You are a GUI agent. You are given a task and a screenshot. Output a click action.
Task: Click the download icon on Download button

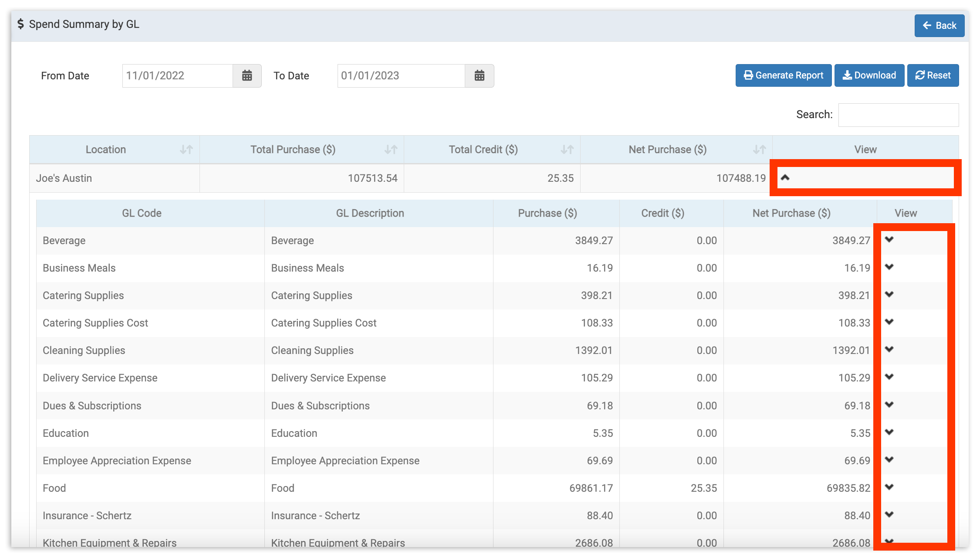(848, 75)
